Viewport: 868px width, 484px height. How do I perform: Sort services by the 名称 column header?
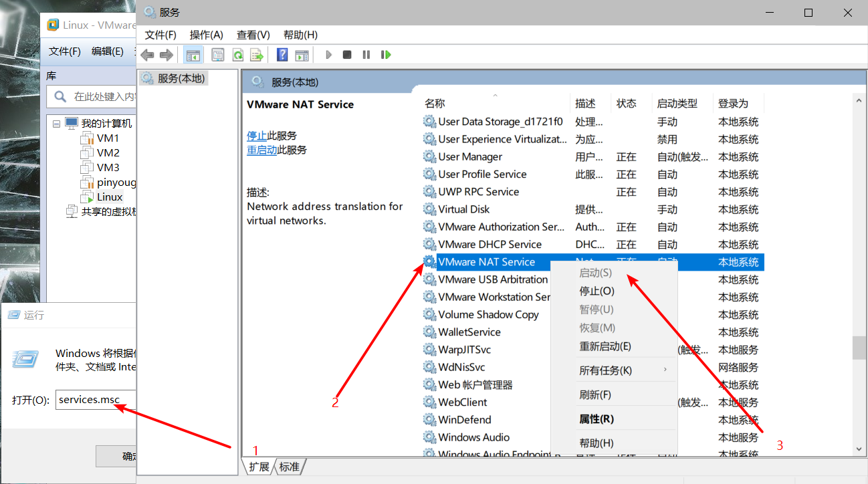(x=496, y=104)
